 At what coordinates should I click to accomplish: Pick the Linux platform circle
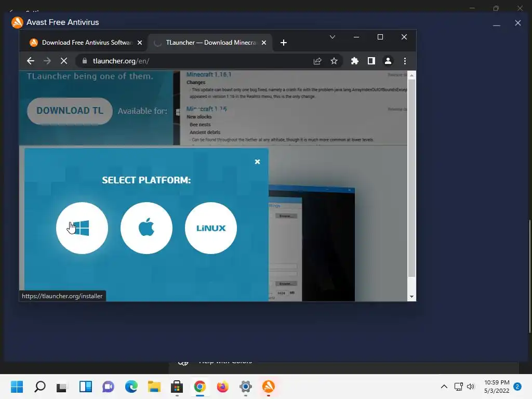point(211,228)
